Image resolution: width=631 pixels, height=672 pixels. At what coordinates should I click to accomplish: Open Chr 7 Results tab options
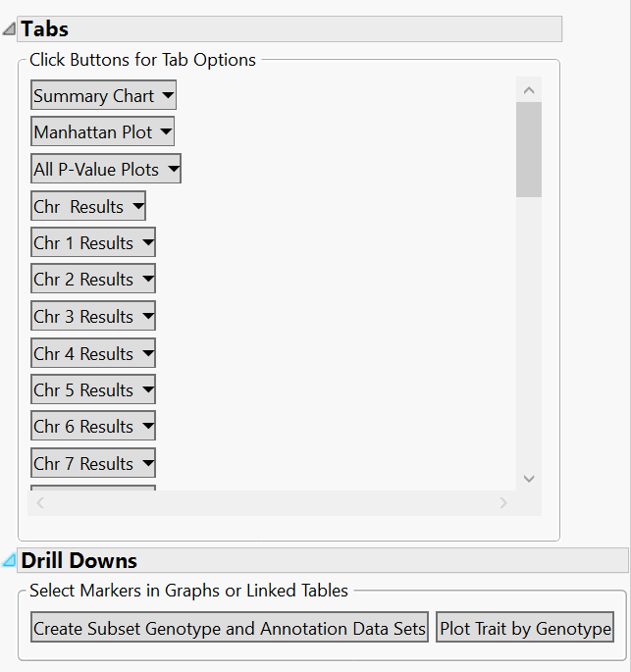tap(93, 464)
